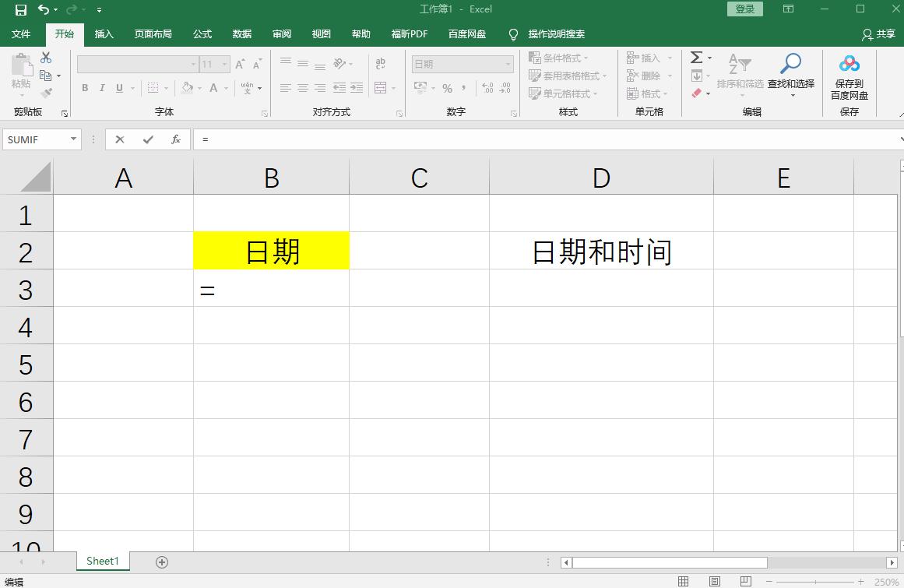Click the 条件格式 button

click(x=559, y=57)
